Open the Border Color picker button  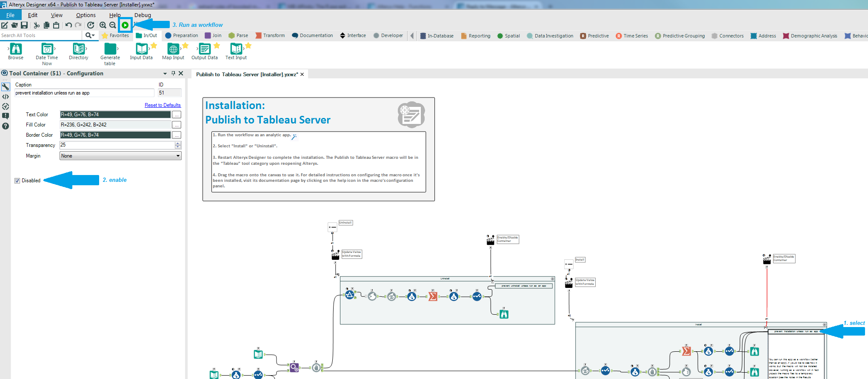coord(177,135)
